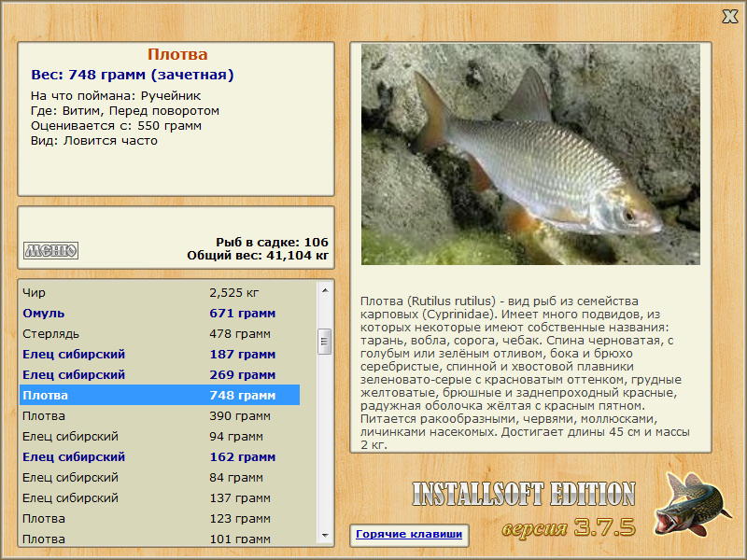Image resolution: width=747 pixels, height=560 pixels.
Task: Select the Стерлядь 478 грамм row
Action: click(x=160, y=333)
